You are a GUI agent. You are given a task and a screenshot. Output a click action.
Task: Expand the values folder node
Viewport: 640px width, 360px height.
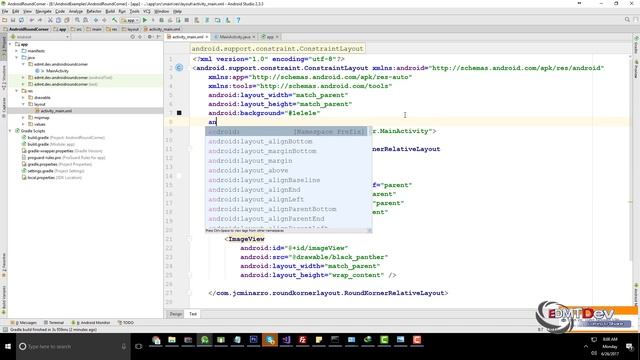[x=23, y=124]
